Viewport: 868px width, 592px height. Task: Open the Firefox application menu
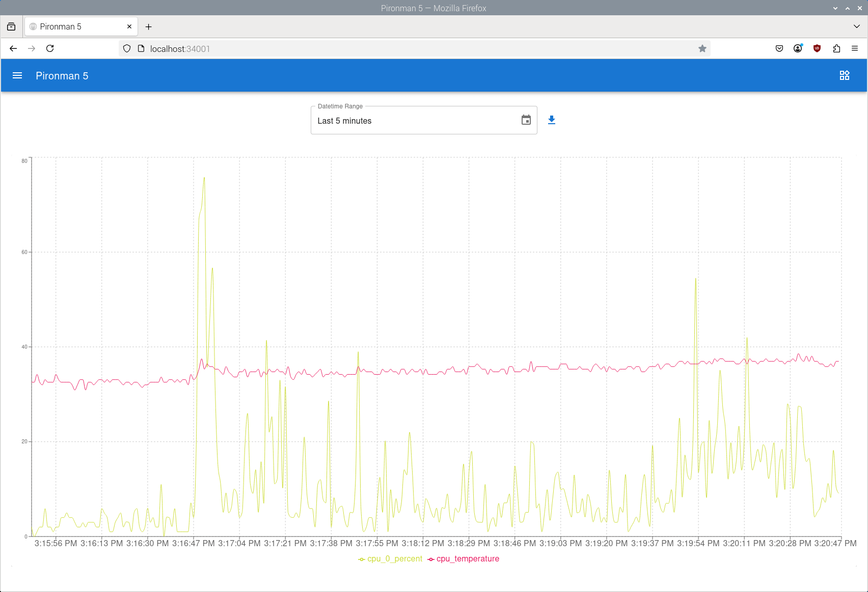[x=855, y=48]
